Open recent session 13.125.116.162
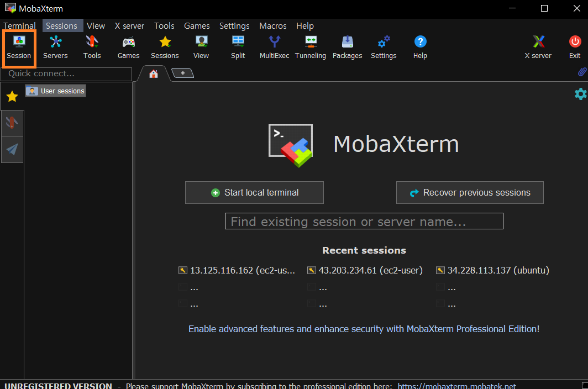 coord(237,270)
